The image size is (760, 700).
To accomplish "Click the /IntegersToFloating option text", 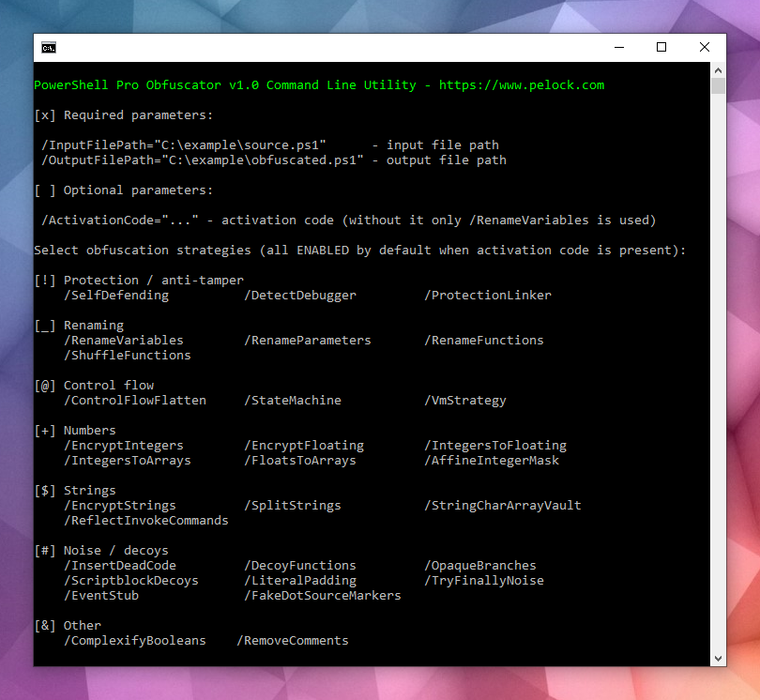I will click(495, 446).
